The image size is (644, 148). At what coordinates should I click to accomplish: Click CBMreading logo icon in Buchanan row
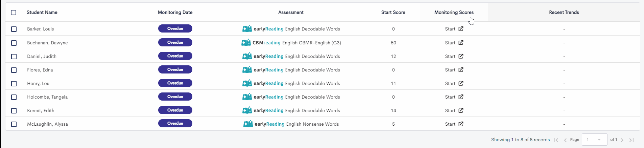tap(246, 43)
